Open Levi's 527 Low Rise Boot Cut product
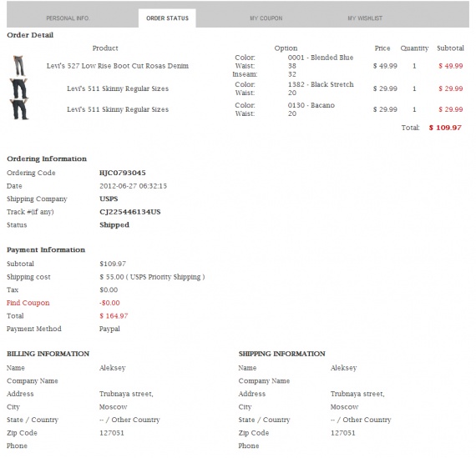The image size is (476, 458). (118, 66)
